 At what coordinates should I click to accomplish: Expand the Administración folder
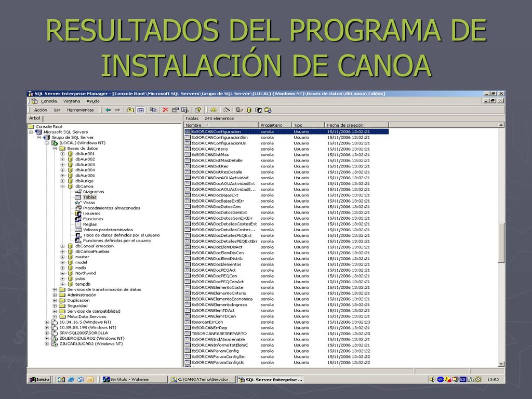pos(55,295)
